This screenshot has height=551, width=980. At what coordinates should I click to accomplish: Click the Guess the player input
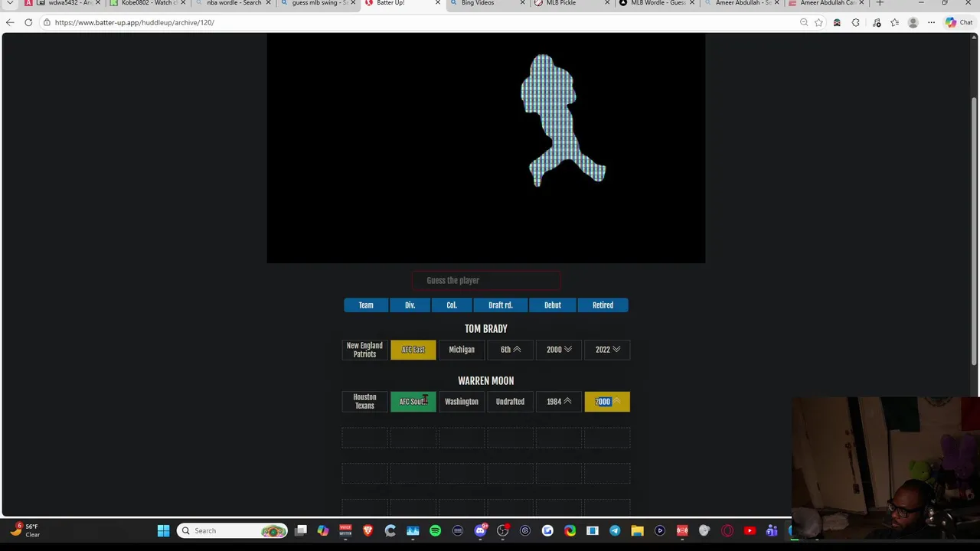coord(486,280)
